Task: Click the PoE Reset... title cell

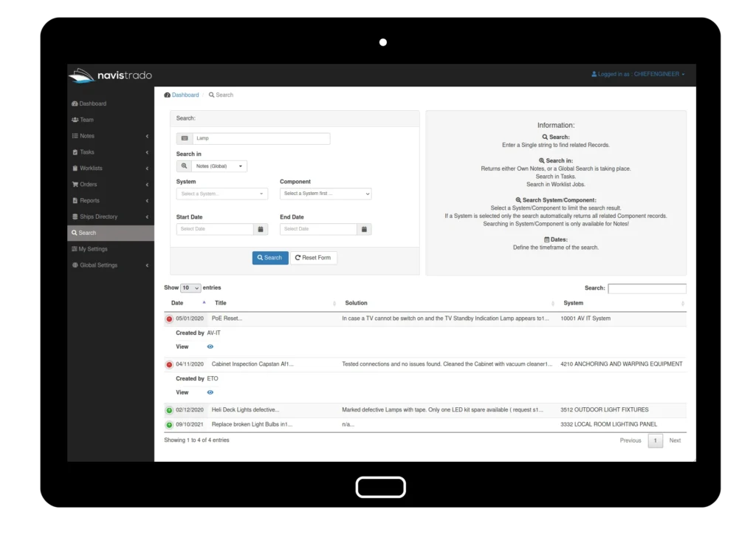Action: (x=227, y=318)
